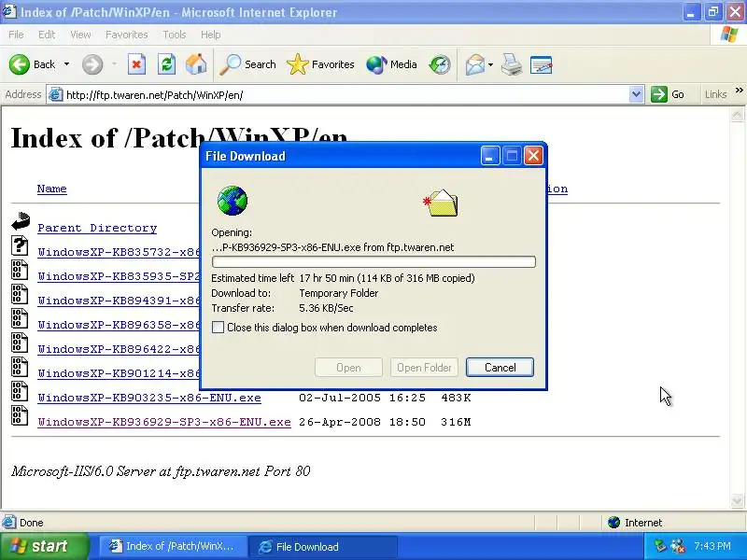Click the WindowsXP-KB894391 file link
Screen dimensions: 747x560
point(119,301)
